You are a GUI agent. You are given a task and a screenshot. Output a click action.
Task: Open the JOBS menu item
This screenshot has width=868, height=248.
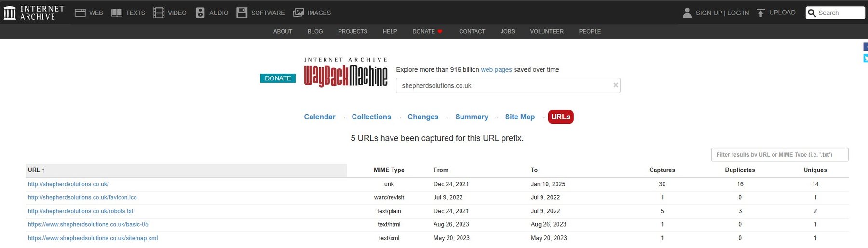507,31
